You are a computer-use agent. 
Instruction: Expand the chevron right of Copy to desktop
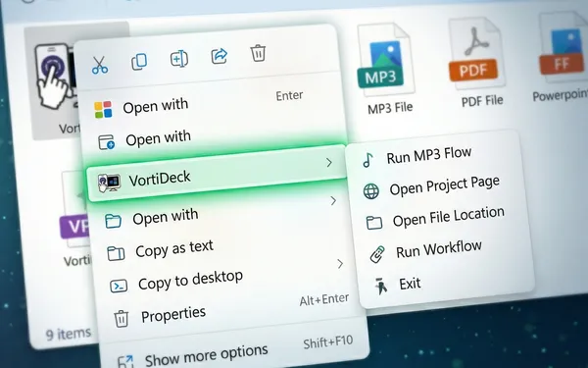[x=340, y=264]
